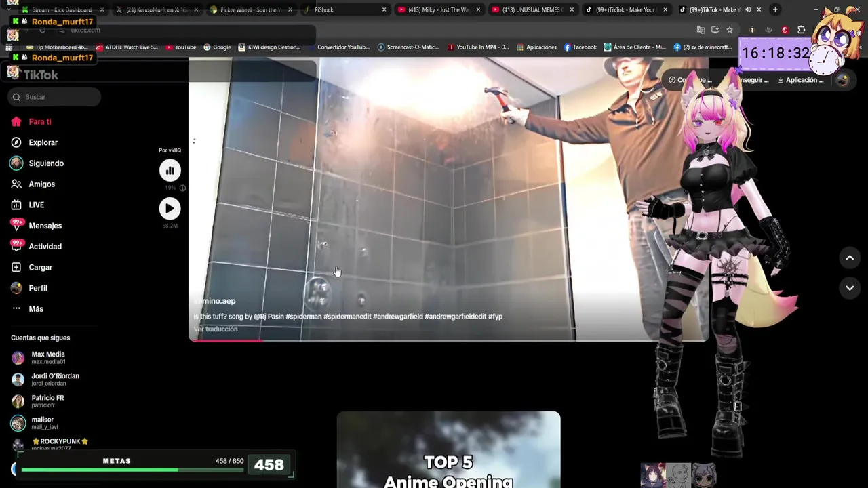Click the red extension icon
The image size is (868, 488).
(x=785, y=30)
